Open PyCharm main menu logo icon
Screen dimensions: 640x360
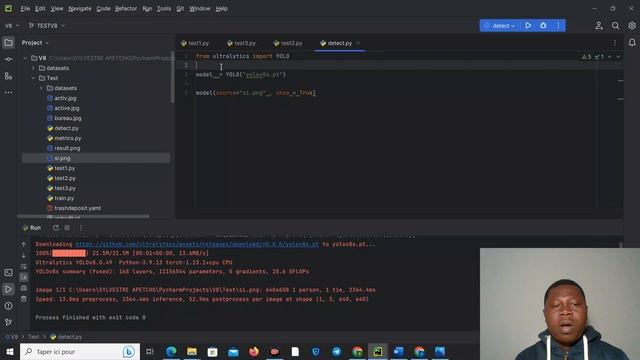[8, 8]
